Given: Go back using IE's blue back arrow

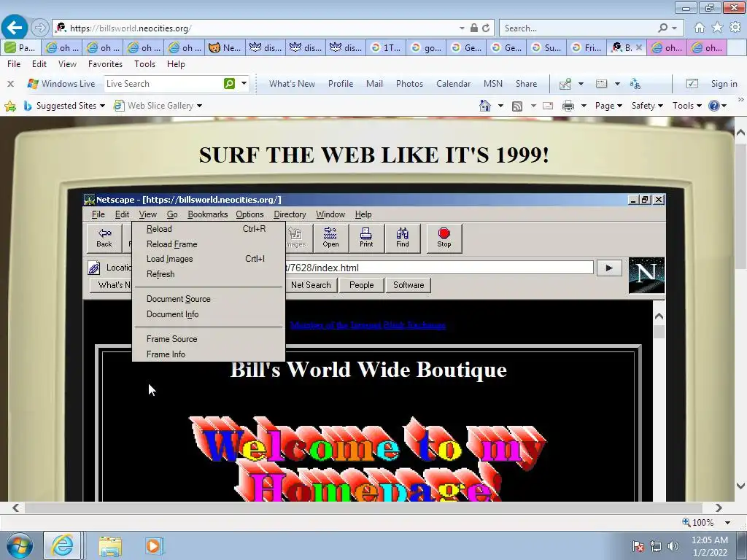Looking at the screenshot, I should point(14,28).
